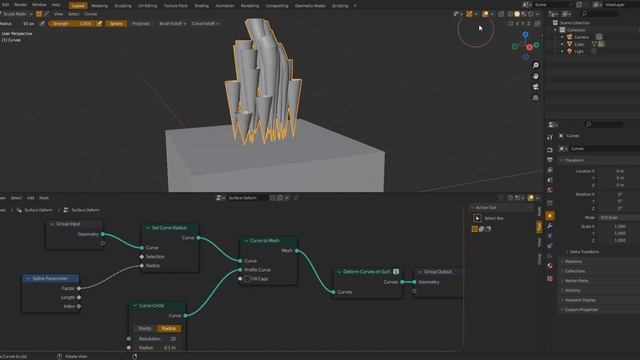Screen dimensions: 640x360
Task: Click the Strength slider field
Action: click(x=72, y=24)
